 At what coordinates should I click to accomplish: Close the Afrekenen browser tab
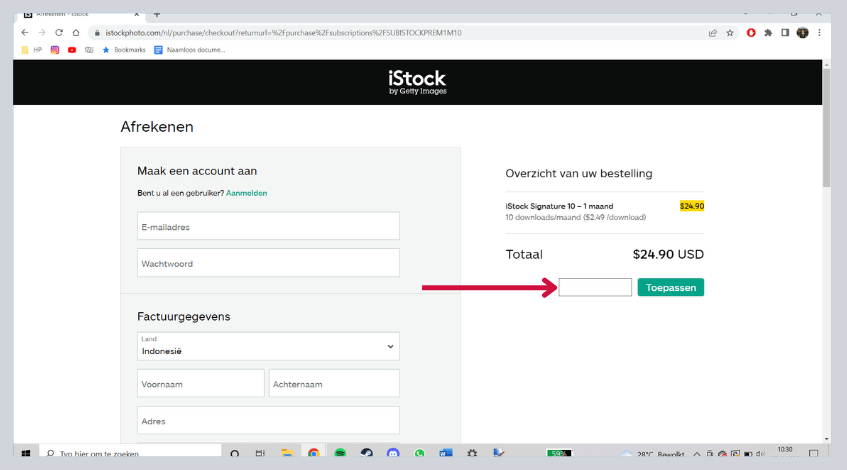(137, 15)
